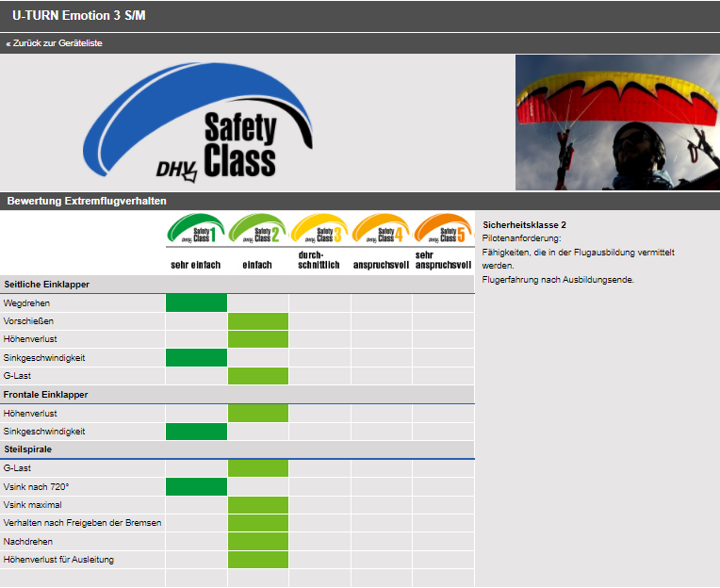The image size is (720, 588).
Task: Click the dark green Wegdrehen rating cell
Action: point(197,302)
